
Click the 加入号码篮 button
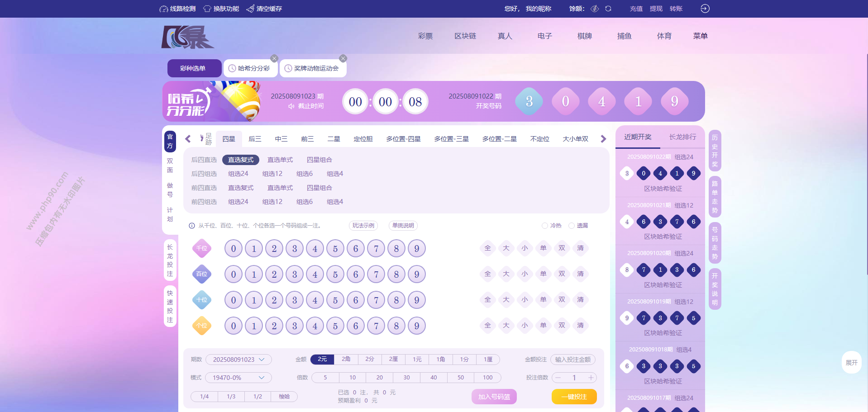pos(494,397)
